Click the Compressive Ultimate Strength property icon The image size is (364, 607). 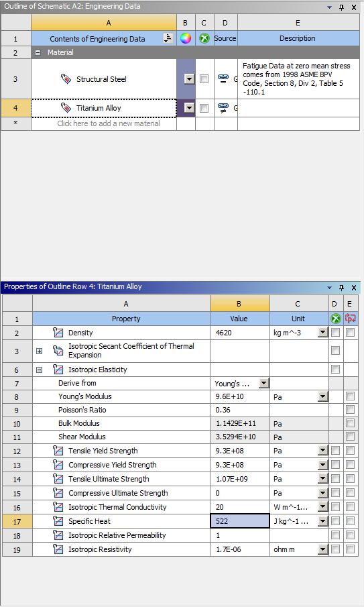tap(58, 493)
